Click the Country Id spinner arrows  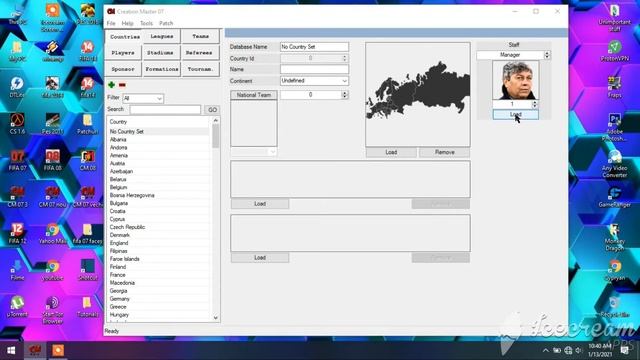[x=344, y=58]
